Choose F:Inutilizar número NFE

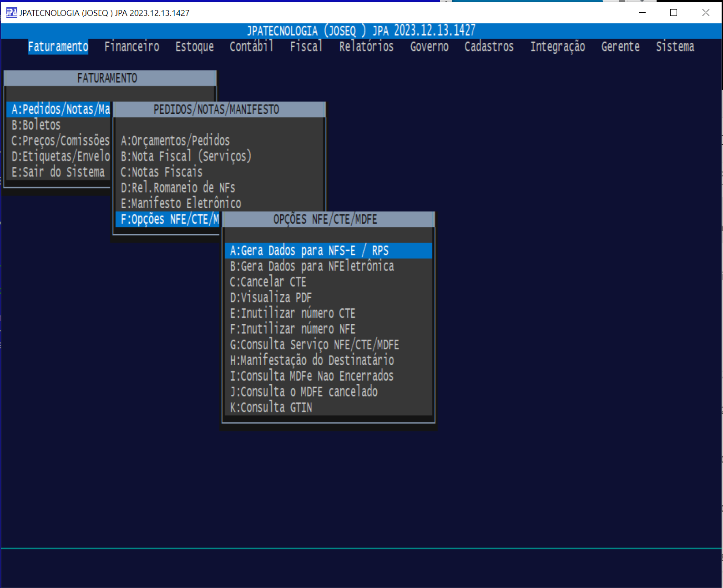tap(293, 329)
